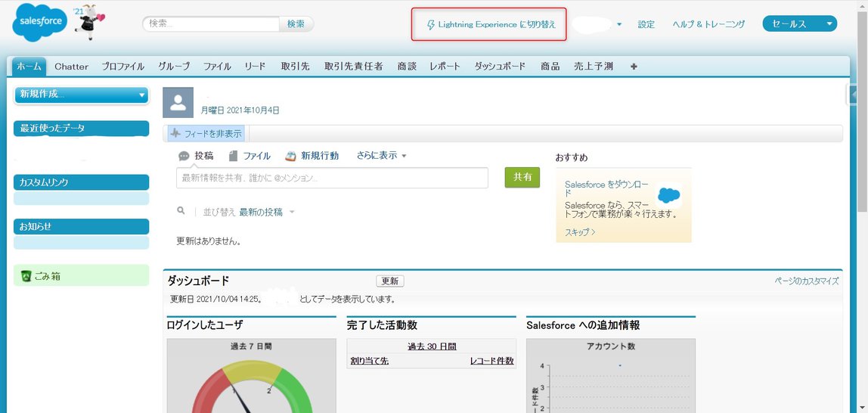Open the 売上予測 tab
This screenshot has width=868, height=413.
coord(594,67)
